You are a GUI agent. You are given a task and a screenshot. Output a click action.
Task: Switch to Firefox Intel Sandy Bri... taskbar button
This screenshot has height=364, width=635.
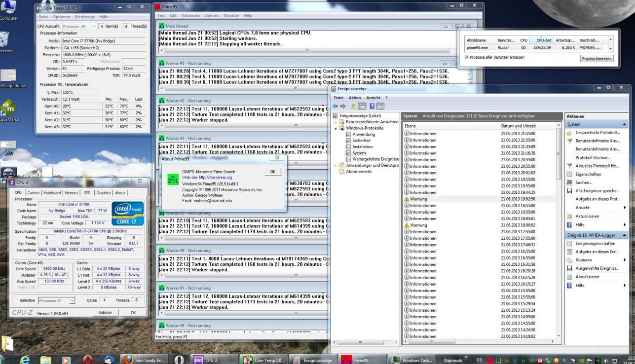click(144, 360)
